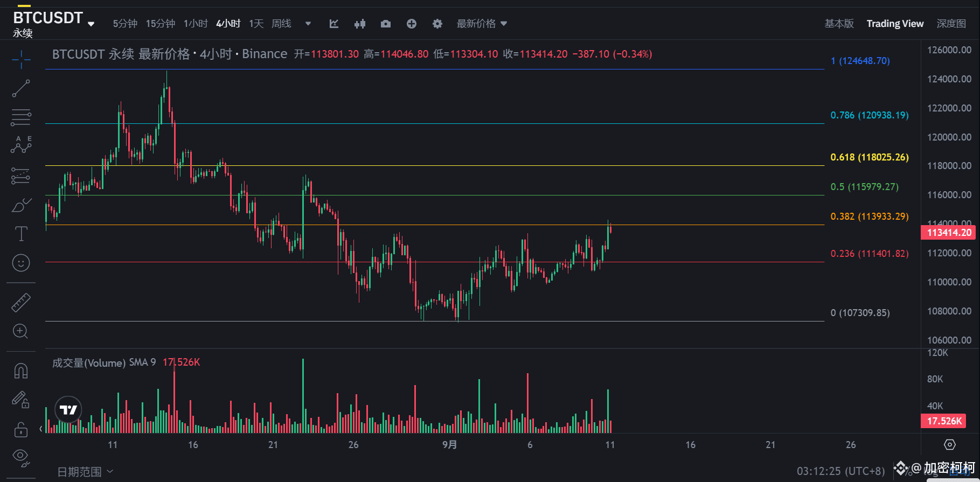
Task: Click the TradingView logo badge
Action: (68, 410)
